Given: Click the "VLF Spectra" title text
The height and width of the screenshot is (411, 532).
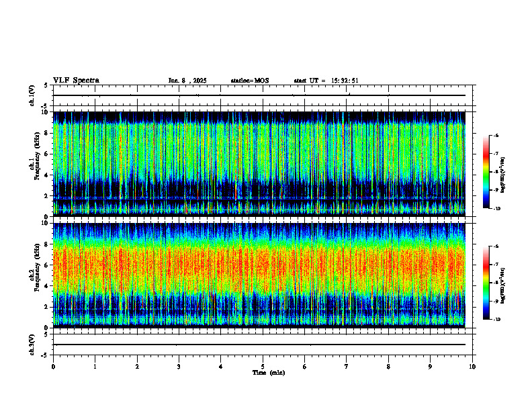Looking at the screenshot, I should (76, 81).
